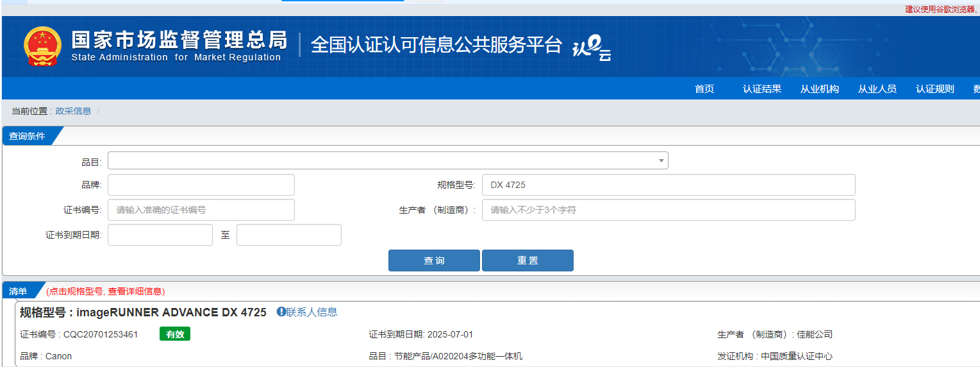Viewport: 980px width, 367px height.
Task: Open 认证规则 in the navigation bar
Action: point(935,89)
